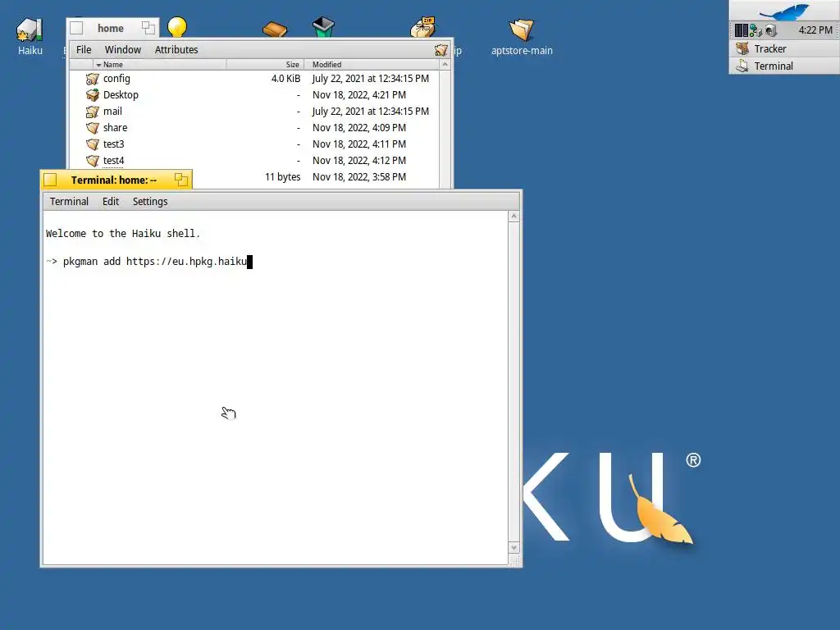Select the 'mail' file name
Viewport: 840px width, 630px height.
click(112, 112)
